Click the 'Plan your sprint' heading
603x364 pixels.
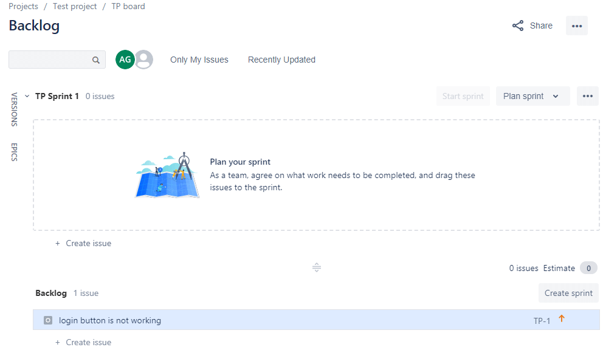coord(240,162)
